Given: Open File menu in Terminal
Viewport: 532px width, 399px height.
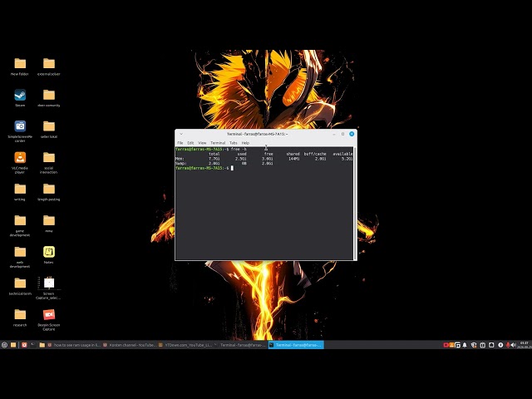Looking at the screenshot, I should (180, 143).
